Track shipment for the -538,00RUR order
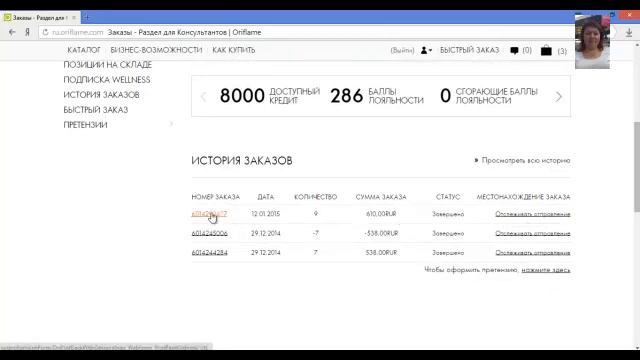Screen dimensions: 640x360 point(533,233)
